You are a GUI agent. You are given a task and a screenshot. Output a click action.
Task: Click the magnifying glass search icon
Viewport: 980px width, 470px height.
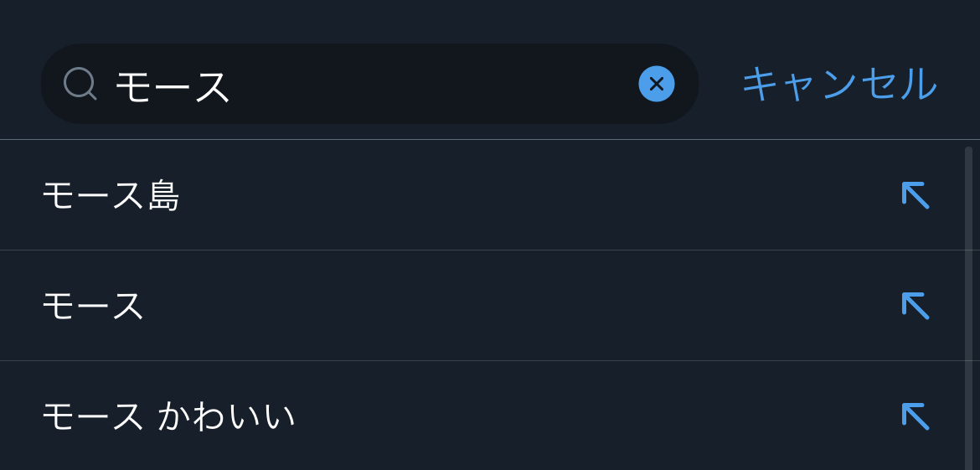[x=80, y=84]
